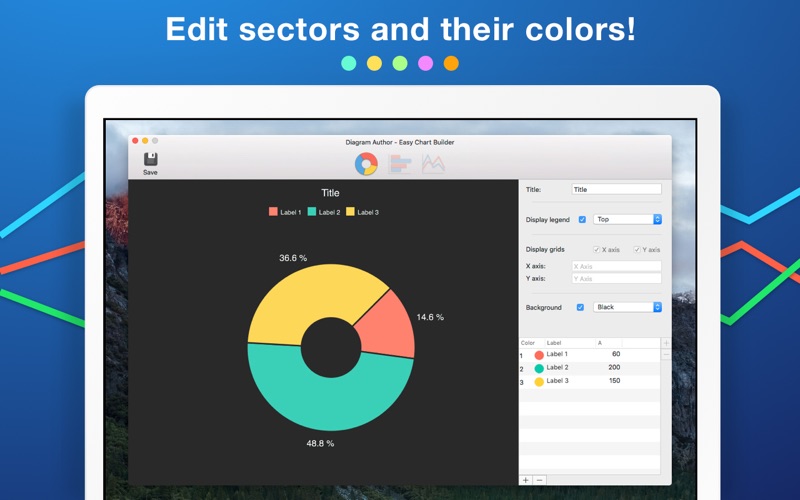Toggle the X axis grid checkbox
This screenshot has height=500, width=800.
596,249
